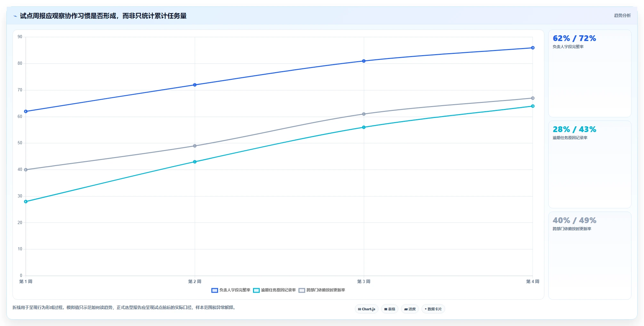The width and height of the screenshot is (644, 326).
Task: Click the gray data point at 第 2 周
Action: [x=195, y=146]
